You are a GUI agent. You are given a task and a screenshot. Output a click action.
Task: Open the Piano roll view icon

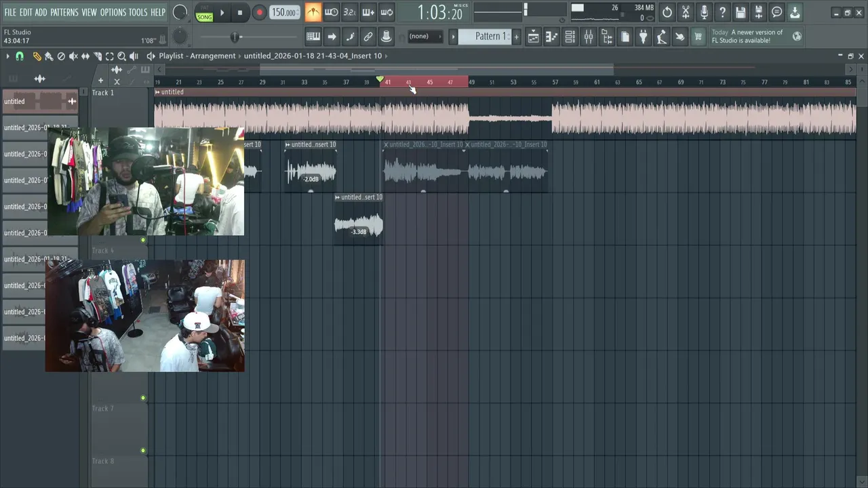pos(552,37)
